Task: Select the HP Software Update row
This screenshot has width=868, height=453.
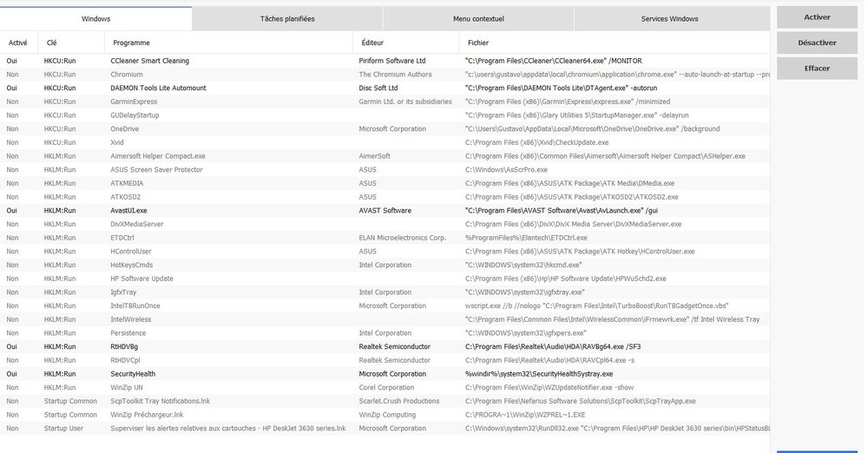Action: click(x=141, y=278)
